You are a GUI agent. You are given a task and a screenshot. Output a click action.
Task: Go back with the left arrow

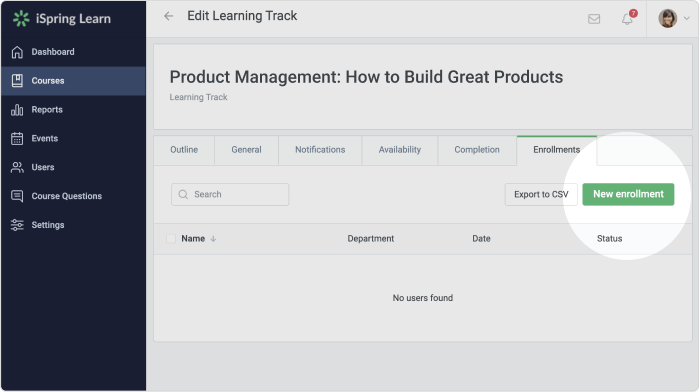[168, 16]
